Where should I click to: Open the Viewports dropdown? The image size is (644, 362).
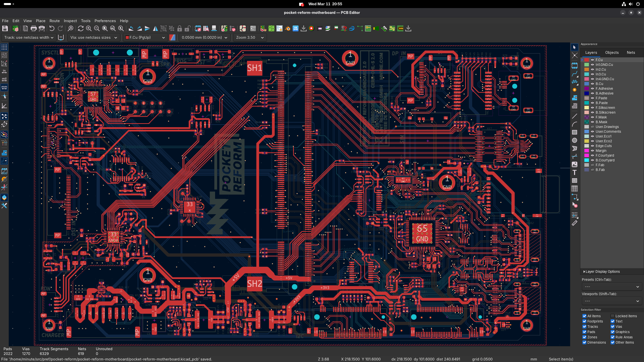[612, 301]
